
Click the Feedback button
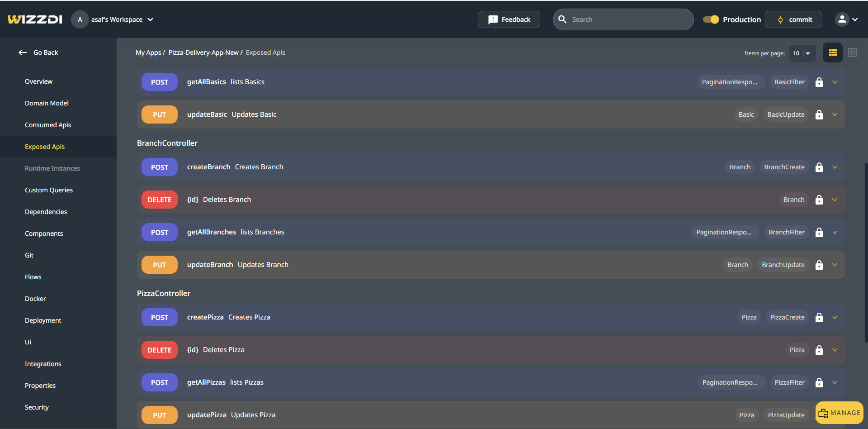coord(509,19)
